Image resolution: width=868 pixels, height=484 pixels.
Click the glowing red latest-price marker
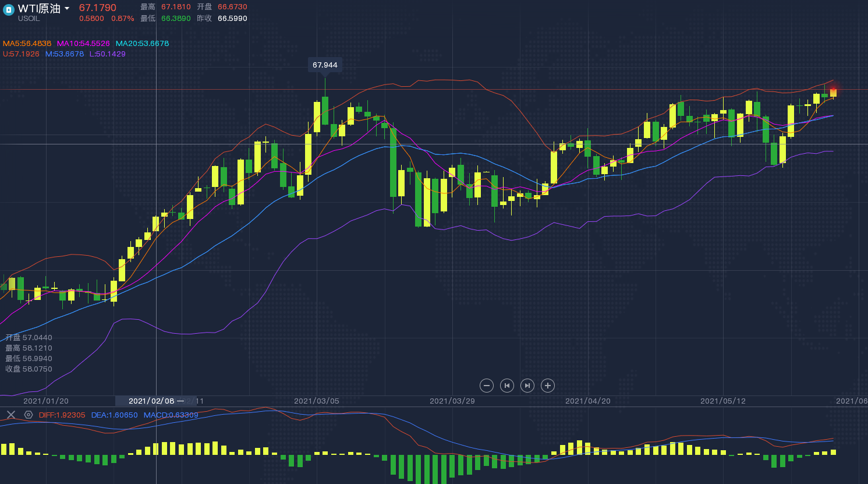click(833, 91)
